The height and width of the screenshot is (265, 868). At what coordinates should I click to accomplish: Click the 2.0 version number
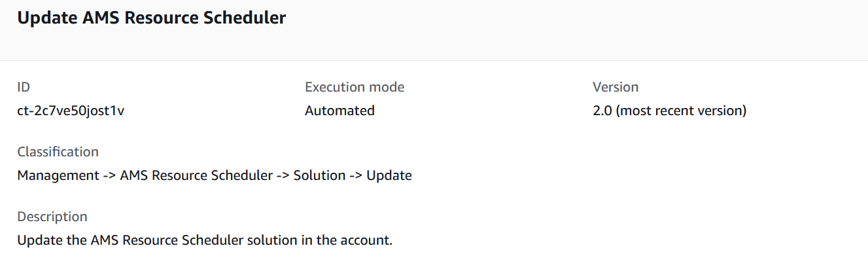(x=602, y=111)
